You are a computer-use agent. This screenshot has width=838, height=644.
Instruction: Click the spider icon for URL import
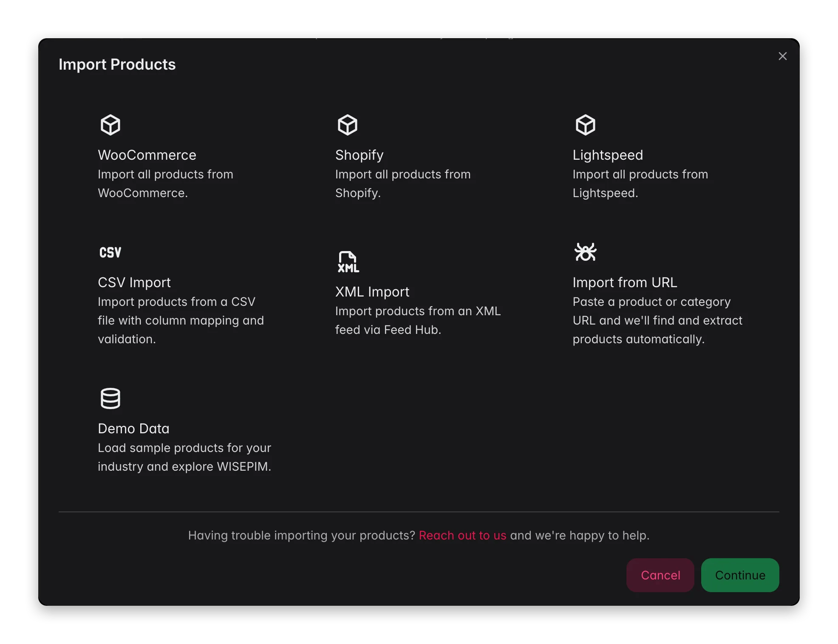(x=585, y=252)
